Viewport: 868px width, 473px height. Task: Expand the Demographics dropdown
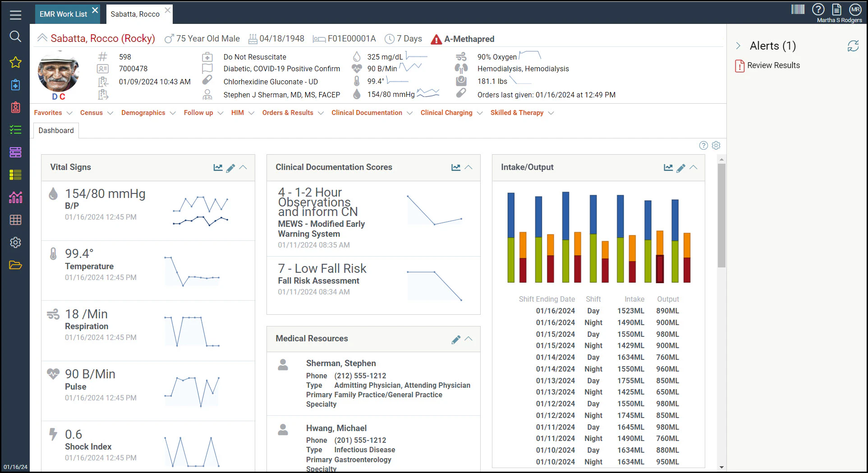pyautogui.click(x=148, y=113)
